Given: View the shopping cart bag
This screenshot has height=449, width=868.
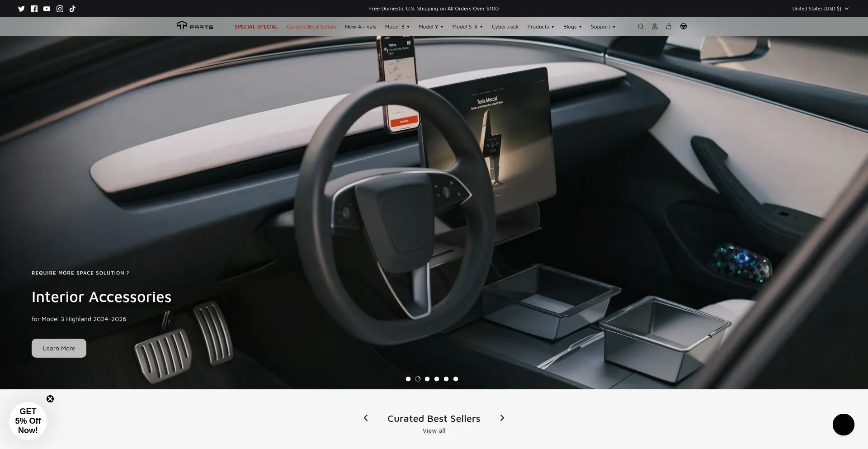Looking at the screenshot, I should click(x=669, y=27).
